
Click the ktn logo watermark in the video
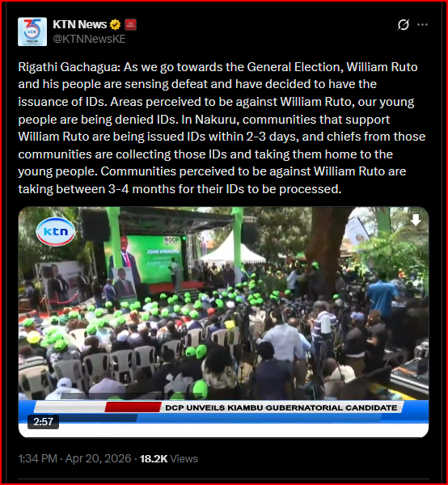(x=56, y=232)
